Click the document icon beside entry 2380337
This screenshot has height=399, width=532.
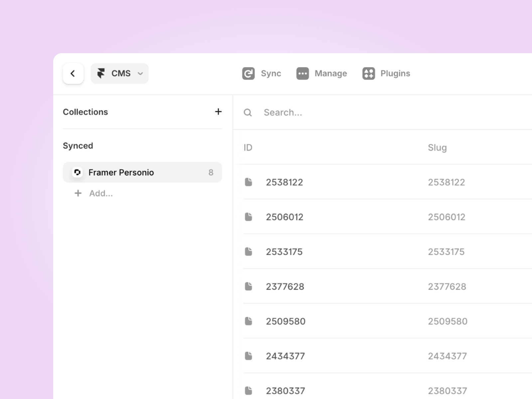(248, 390)
